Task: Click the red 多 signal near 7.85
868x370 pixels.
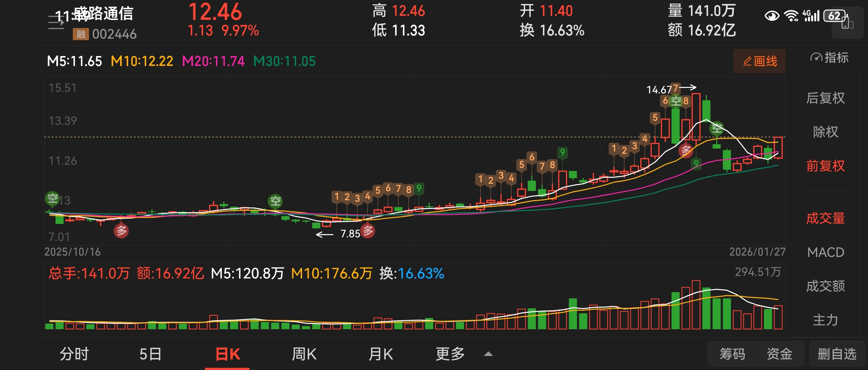Action: (x=368, y=231)
